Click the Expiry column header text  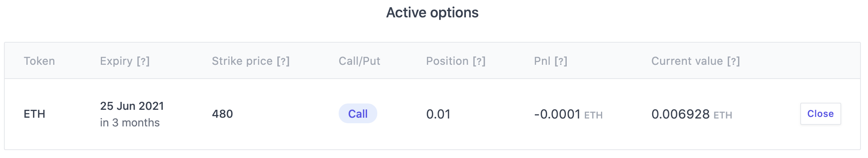pyautogui.click(x=116, y=61)
